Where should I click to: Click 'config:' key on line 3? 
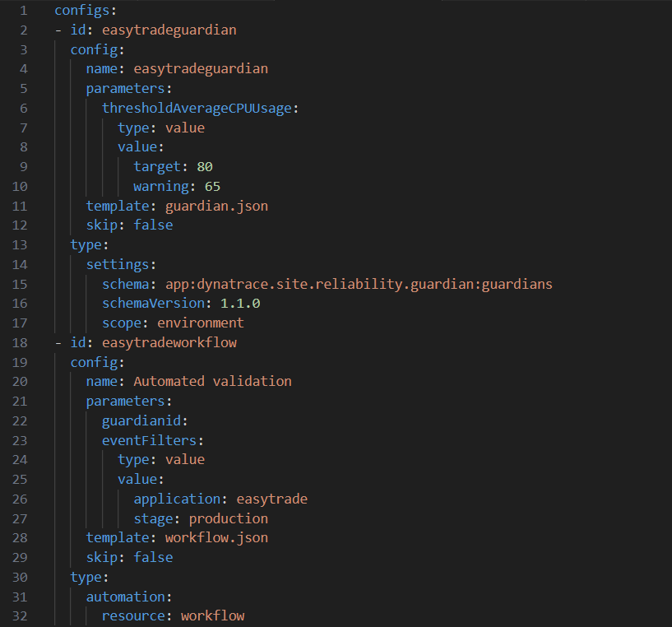(x=97, y=49)
